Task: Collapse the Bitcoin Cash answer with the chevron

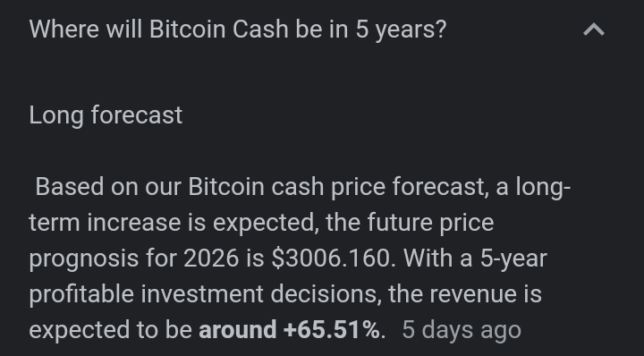Action: 594,30
